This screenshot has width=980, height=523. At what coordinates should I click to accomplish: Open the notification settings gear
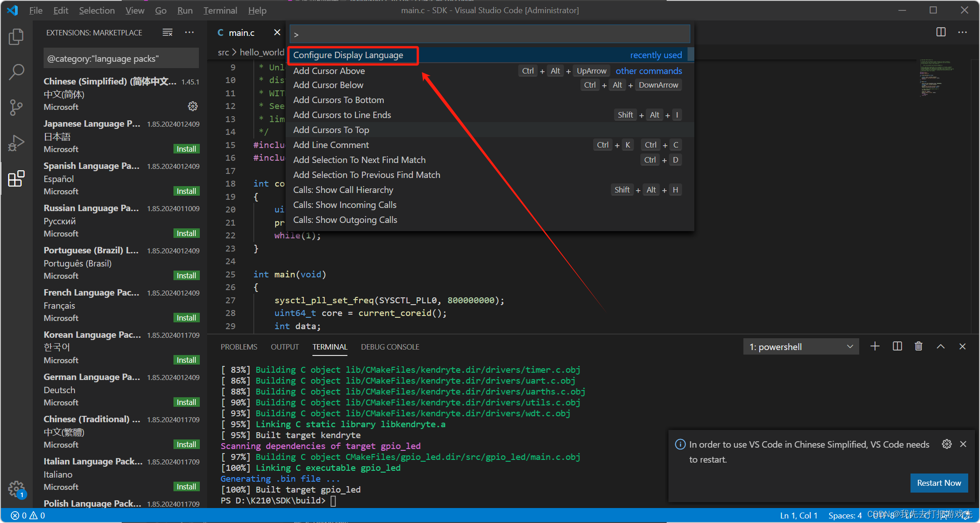click(x=947, y=444)
